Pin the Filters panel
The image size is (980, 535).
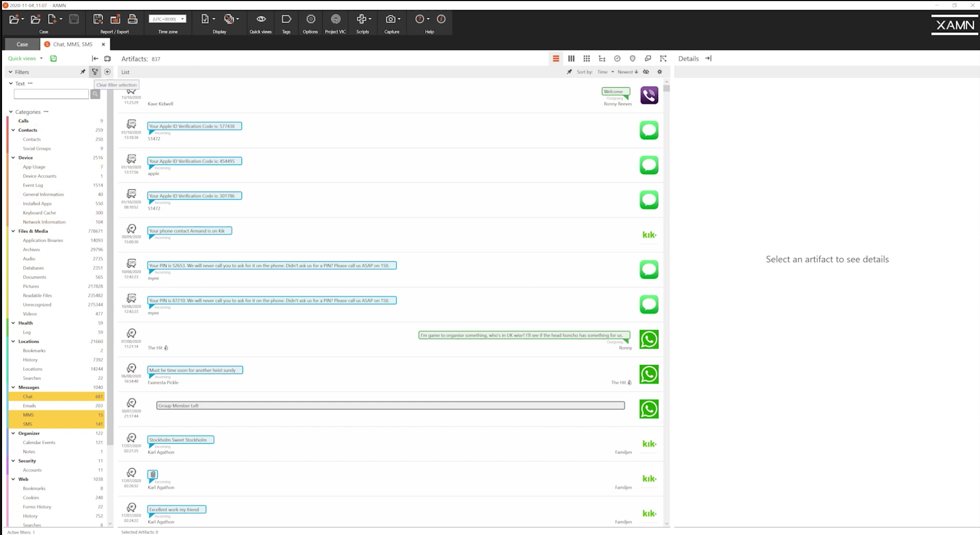pos(83,72)
